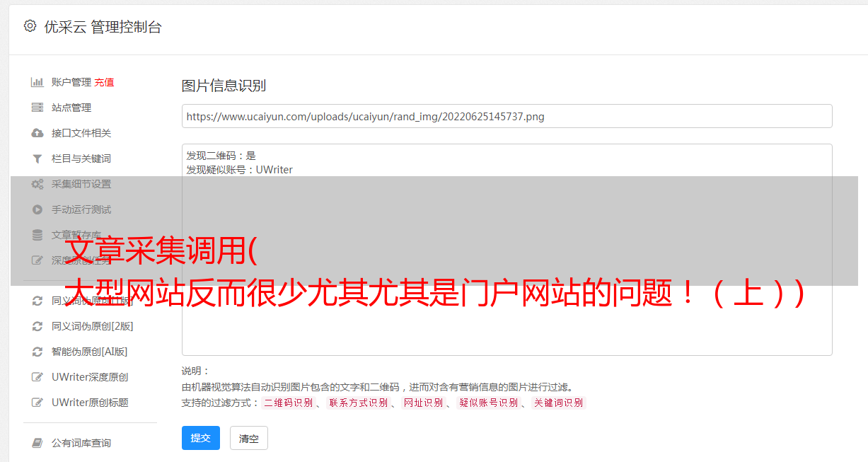The image size is (868, 462).
Task: Click the 二维码识别 tag
Action: 288,403
